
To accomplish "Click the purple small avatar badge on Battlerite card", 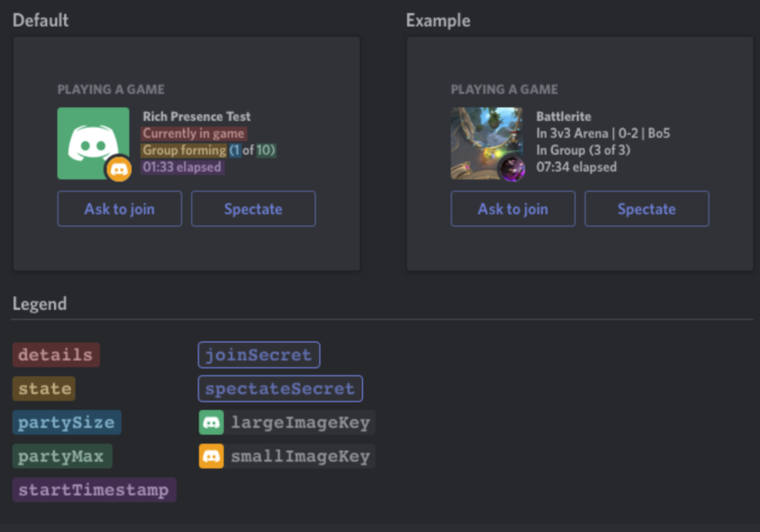I will 513,169.
